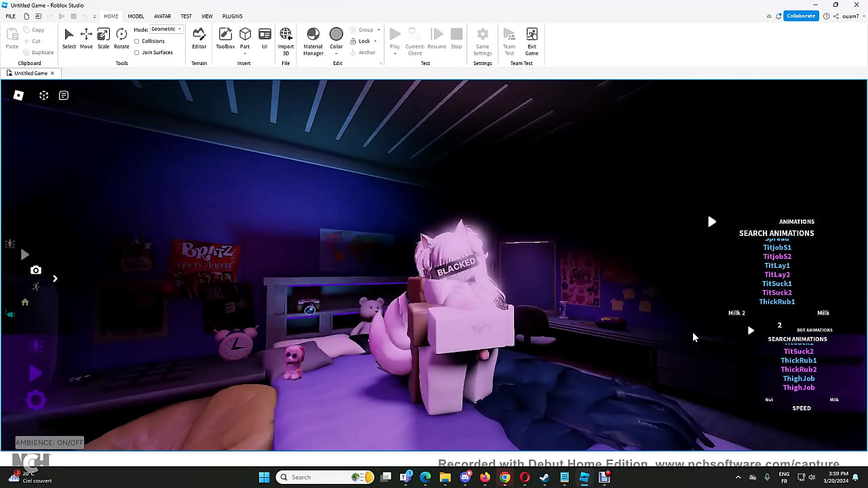Open the quick access toolbar dropdown
Viewport: 868px width, 488px height.
(x=94, y=16)
